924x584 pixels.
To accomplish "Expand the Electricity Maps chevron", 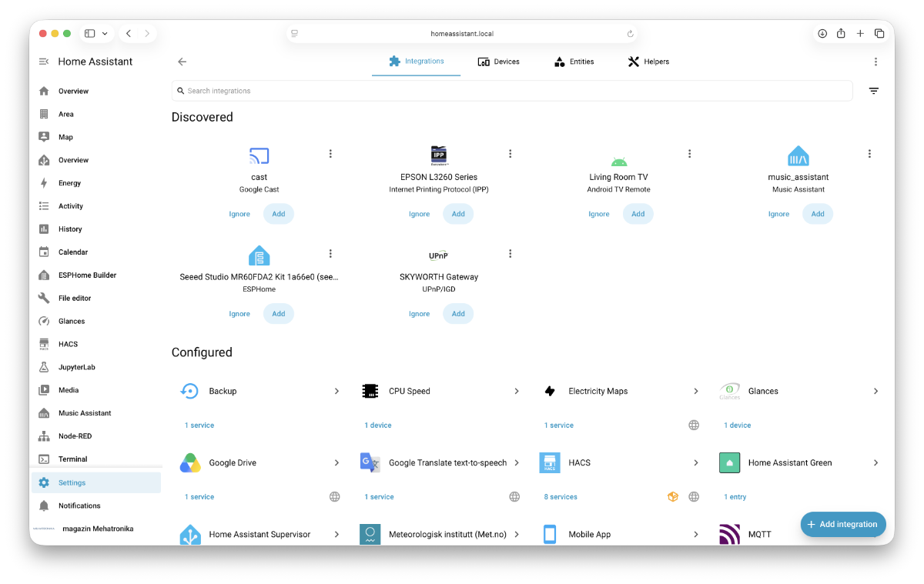I will click(696, 391).
